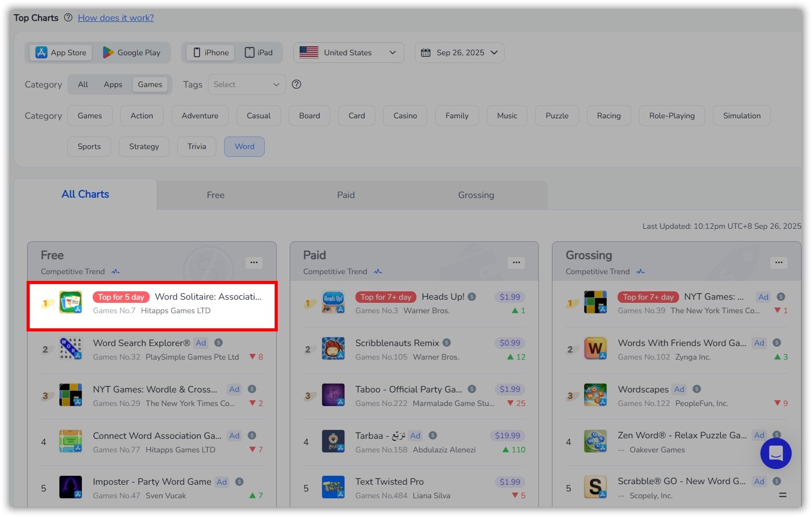The height and width of the screenshot is (517, 812).
Task: Click the help icon beside Top Charts
Action: click(68, 18)
